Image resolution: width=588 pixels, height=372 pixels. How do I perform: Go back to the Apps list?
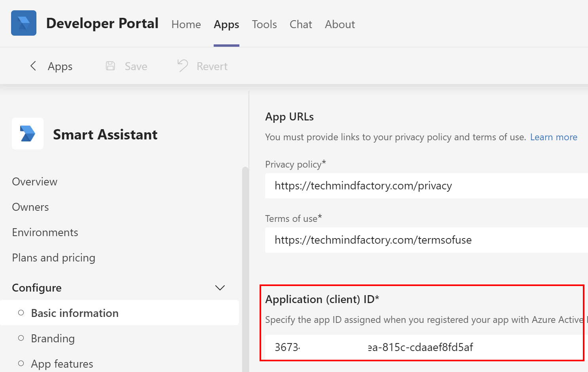(60, 66)
